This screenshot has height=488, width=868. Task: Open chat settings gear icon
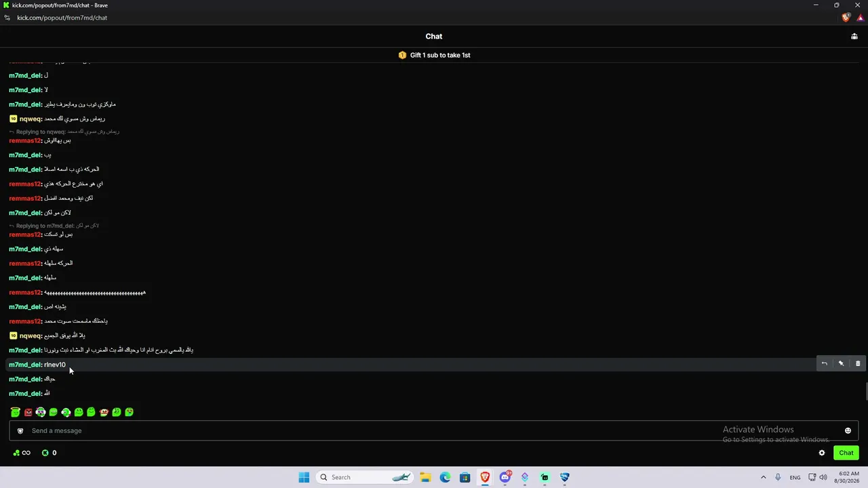tap(822, 453)
